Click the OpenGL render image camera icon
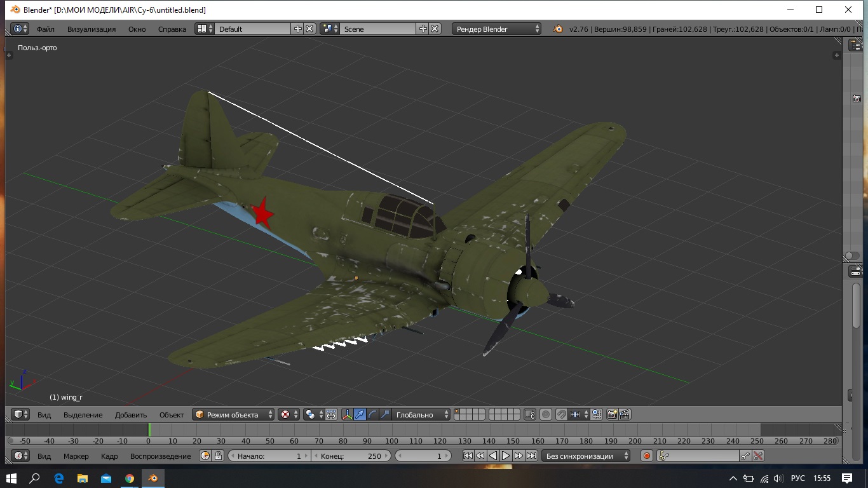868x488 pixels. pyautogui.click(x=612, y=414)
